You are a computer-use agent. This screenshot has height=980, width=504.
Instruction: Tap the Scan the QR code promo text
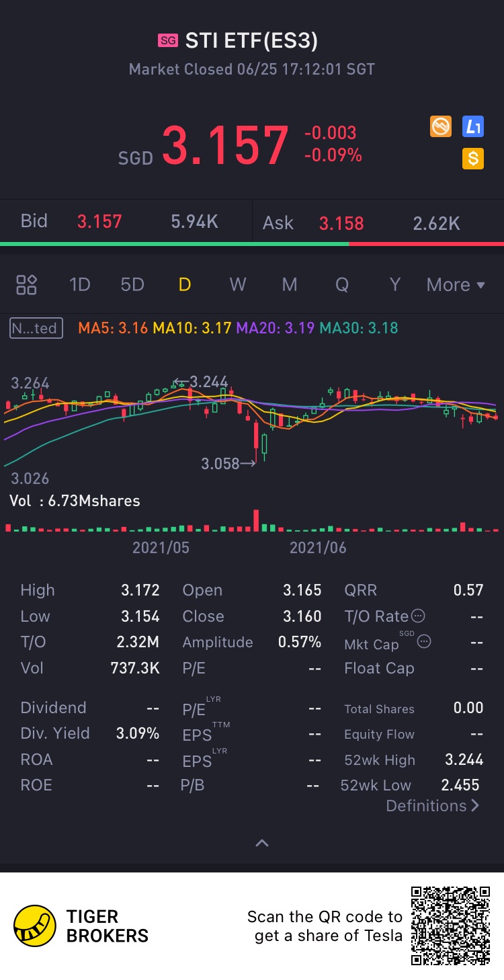pyautogui.click(x=325, y=926)
